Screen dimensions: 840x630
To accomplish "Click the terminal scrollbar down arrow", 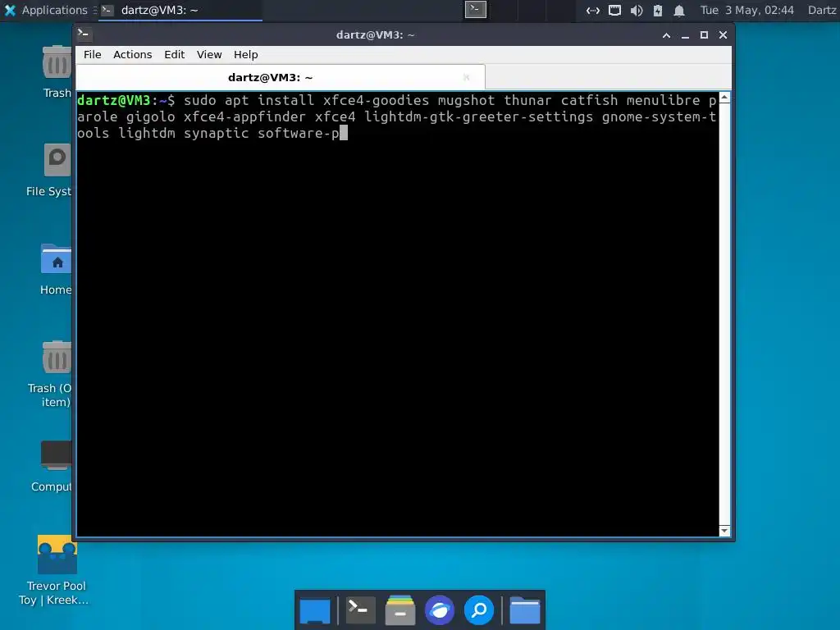I will tap(724, 531).
